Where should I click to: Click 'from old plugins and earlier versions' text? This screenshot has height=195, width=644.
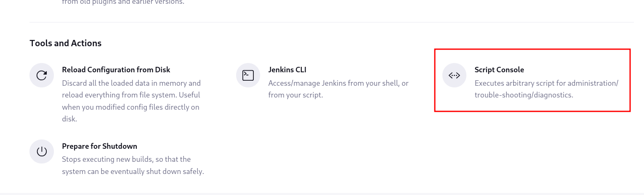[123, 3]
